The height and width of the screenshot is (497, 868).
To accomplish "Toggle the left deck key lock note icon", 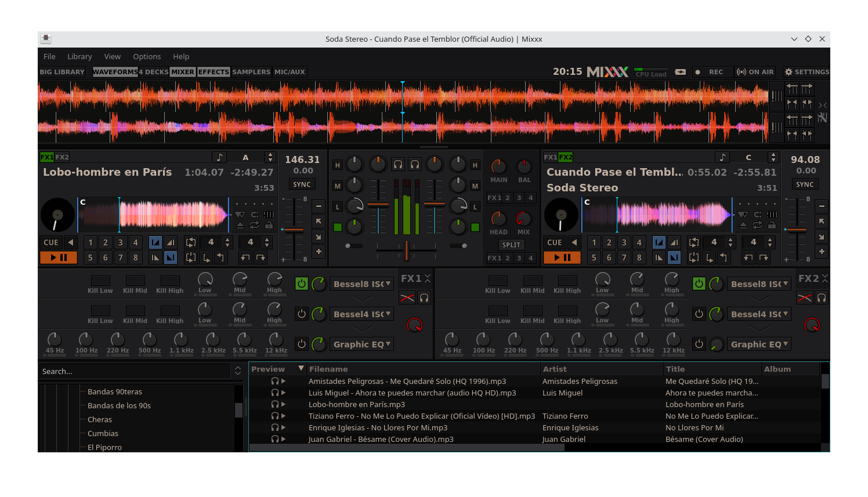I will tap(219, 157).
